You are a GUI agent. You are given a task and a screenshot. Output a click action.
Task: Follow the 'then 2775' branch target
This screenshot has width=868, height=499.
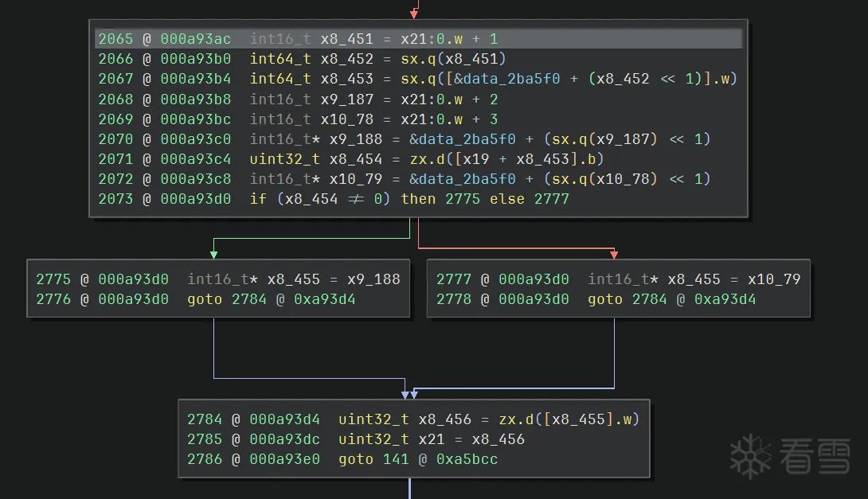coord(462,199)
